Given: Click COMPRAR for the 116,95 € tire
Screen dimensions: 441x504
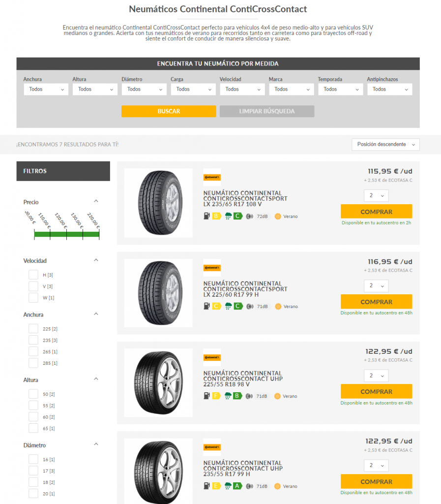Looking at the screenshot, I should (377, 302).
